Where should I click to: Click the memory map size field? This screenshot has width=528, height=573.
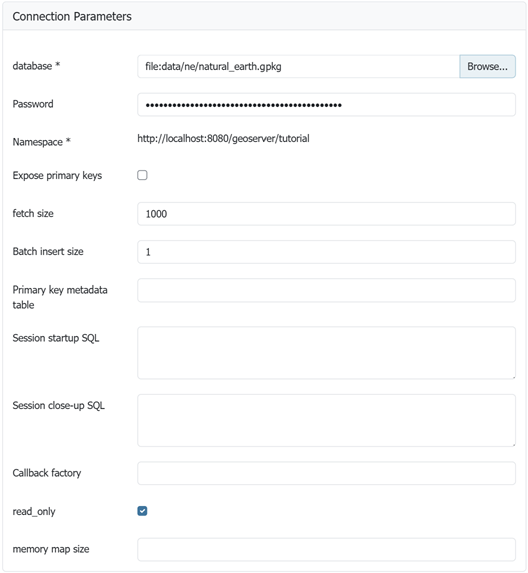pyautogui.click(x=326, y=549)
